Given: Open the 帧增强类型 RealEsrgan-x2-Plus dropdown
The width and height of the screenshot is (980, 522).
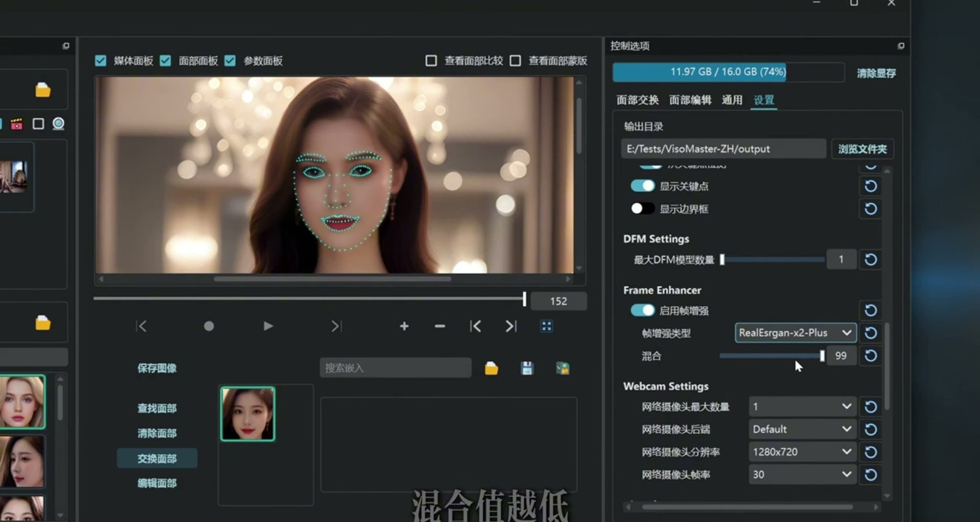Looking at the screenshot, I should (796, 333).
